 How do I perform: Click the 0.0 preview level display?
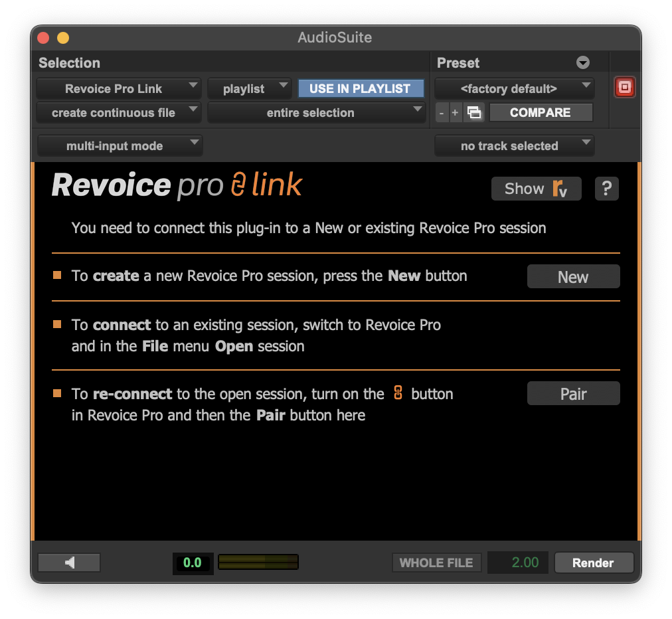[x=193, y=563]
